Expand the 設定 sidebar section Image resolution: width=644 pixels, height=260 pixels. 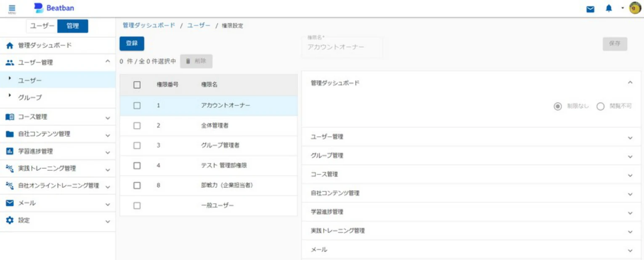(108, 221)
